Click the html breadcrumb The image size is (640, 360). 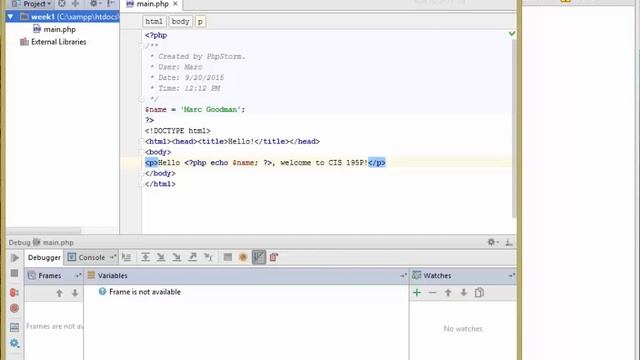[x=154, y=21]
